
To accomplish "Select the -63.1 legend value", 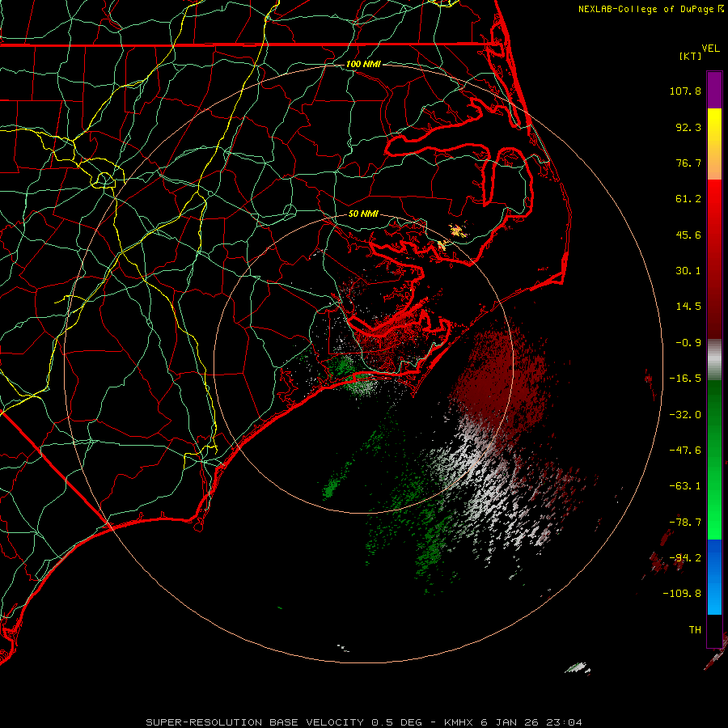I will pos(685,486).
